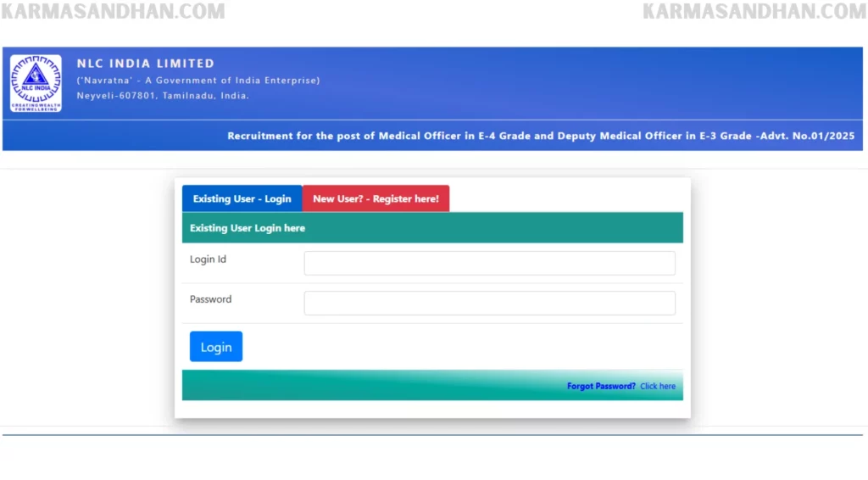Select the 'NLC INDIA LIMITED' heading text
Image resolution: width=868 pixels, height=480 pixels.
146,63
